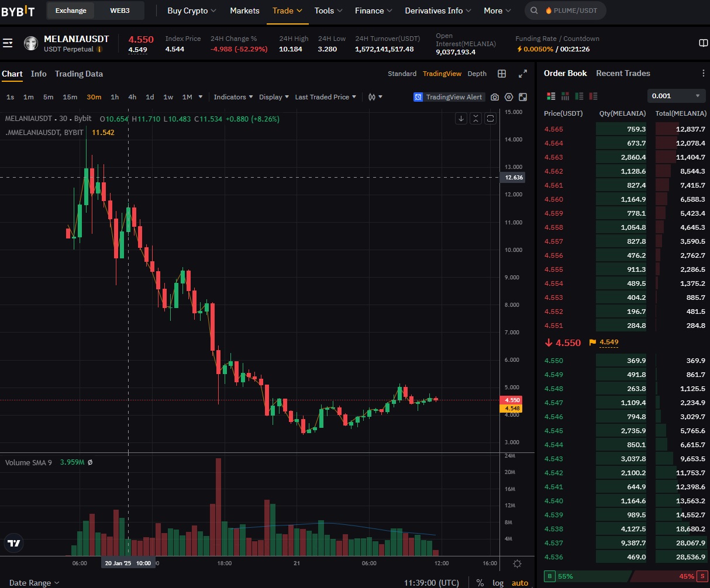The height and width of the screenshot is (588, 710).
Task: Go to the Markets page
Action: pos(244,11)
